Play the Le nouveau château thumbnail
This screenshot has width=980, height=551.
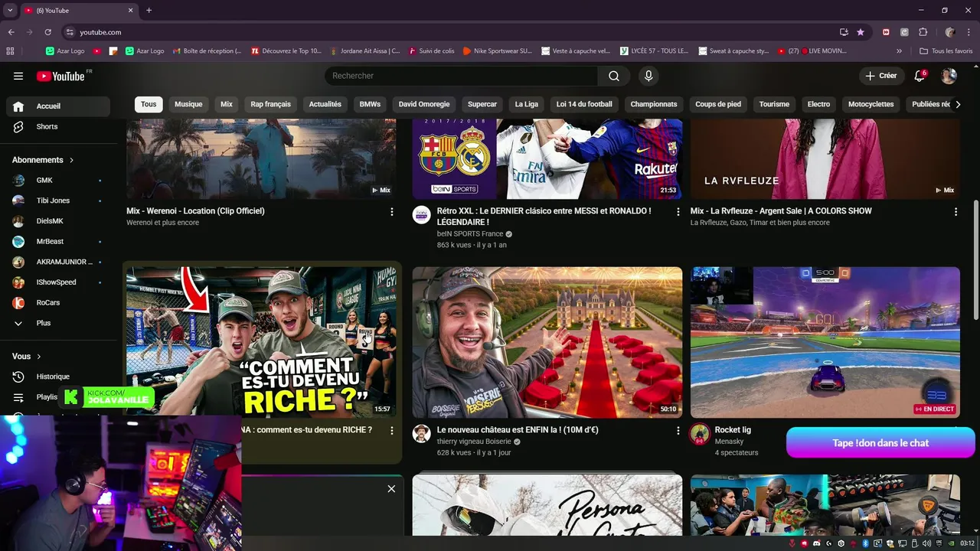point(547,342)
